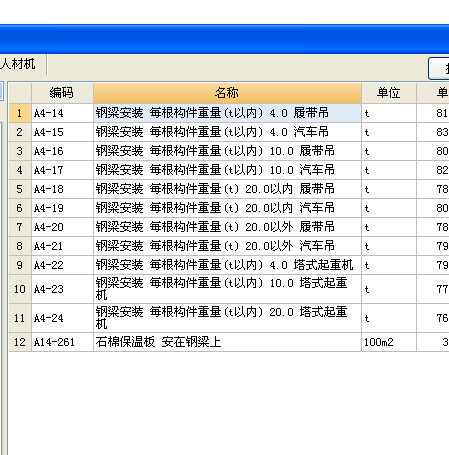Image resolution: width=449 pixels, height=455 pixels.
Task: Select name 钢梁安装 10.0 汽车吊
Action: (227, 170)
